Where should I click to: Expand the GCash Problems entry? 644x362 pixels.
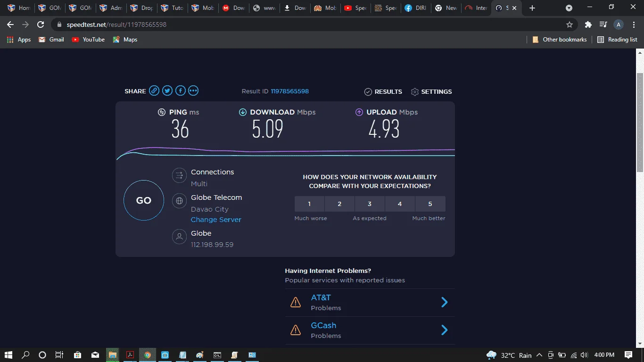pyautogui.click(x=444, y=330)
